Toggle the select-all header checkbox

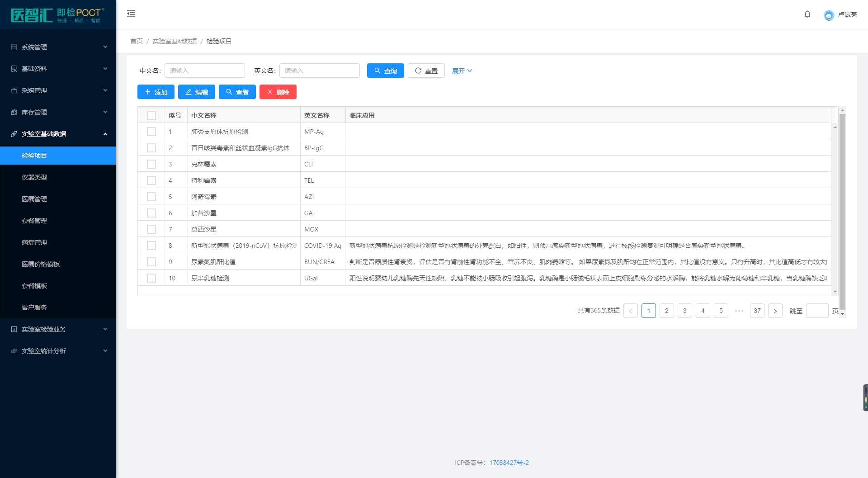coord(151,115)
